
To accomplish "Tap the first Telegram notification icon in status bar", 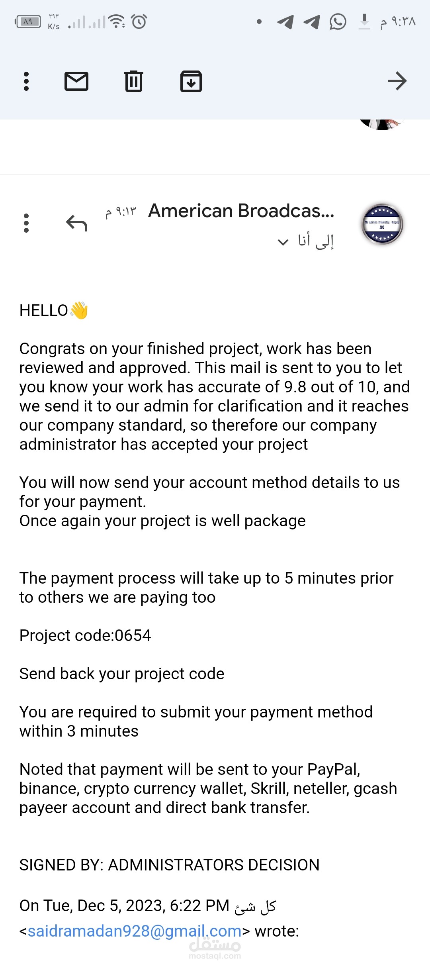I will [285, 22].
